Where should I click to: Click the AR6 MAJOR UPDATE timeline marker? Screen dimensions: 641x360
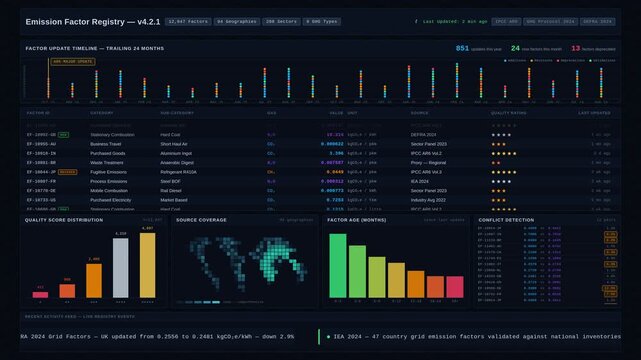click(73, 62)
